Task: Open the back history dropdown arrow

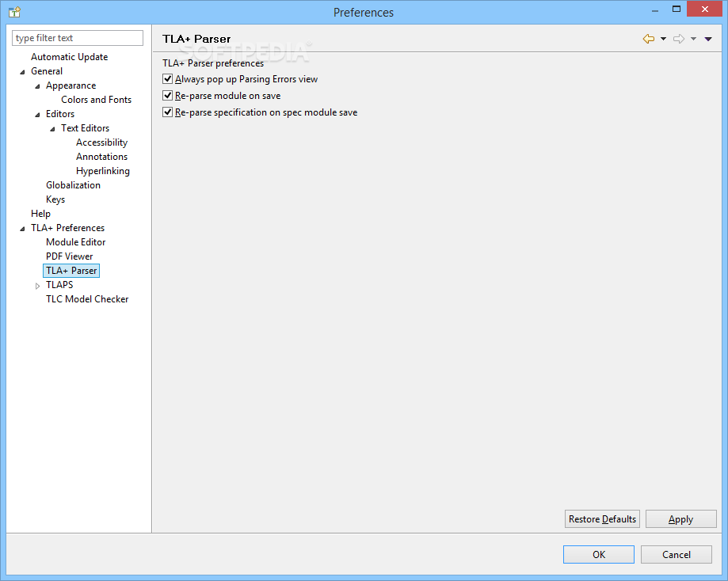Action: [x=664, y=39]
